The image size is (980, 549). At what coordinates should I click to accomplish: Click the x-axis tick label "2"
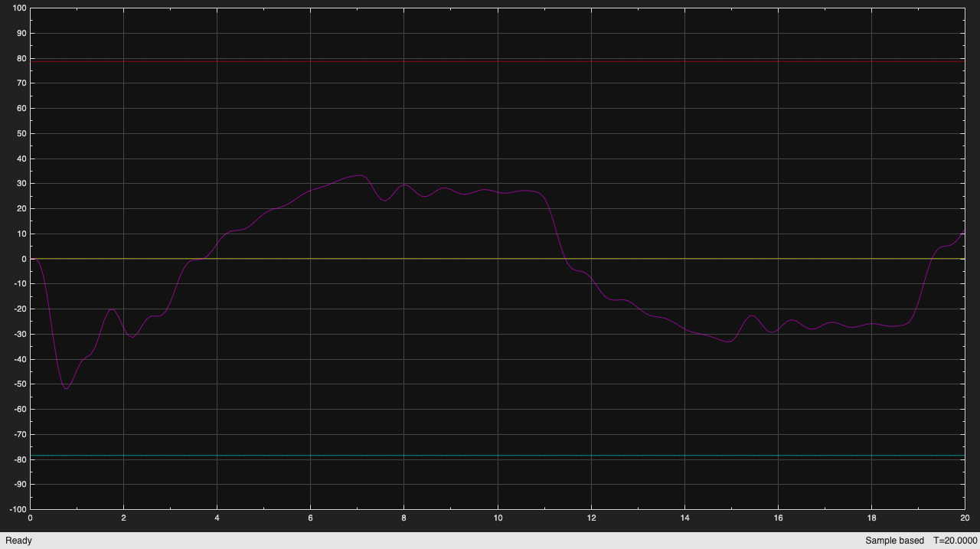click(123, 518)
